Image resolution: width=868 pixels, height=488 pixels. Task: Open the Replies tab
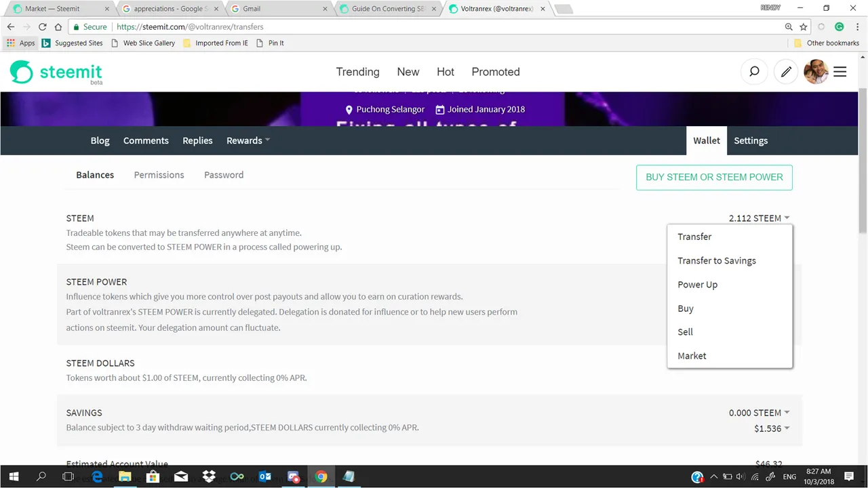click(x=197, y=140)
